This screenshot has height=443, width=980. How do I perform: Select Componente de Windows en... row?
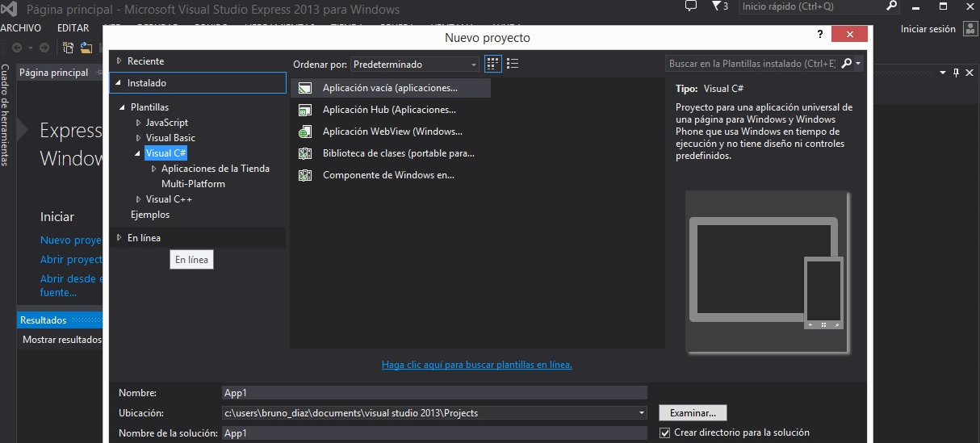coord(391,175)
